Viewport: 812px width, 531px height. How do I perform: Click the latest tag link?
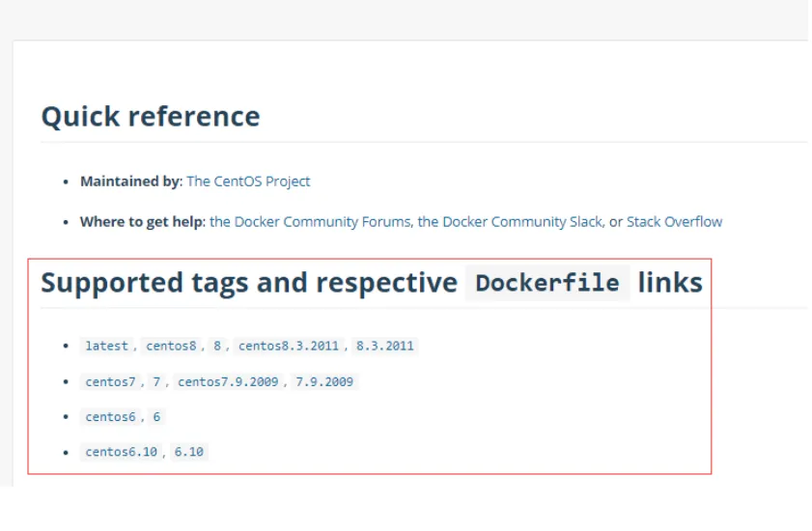[106, 346]
